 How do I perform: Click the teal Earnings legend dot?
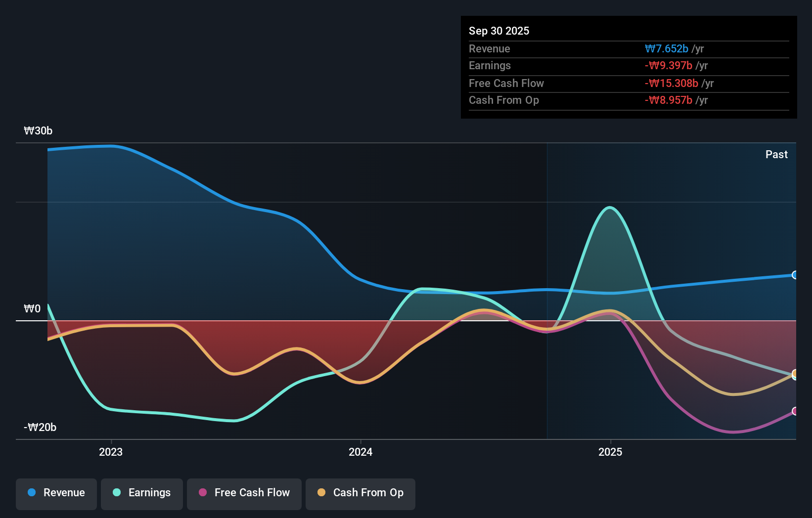(117, 493)
